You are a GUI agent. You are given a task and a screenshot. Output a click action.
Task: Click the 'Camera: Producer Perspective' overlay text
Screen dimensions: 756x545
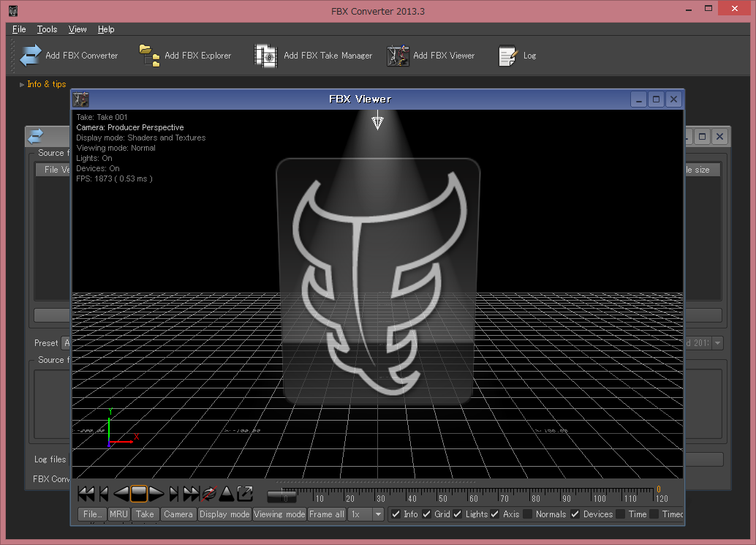130,127
